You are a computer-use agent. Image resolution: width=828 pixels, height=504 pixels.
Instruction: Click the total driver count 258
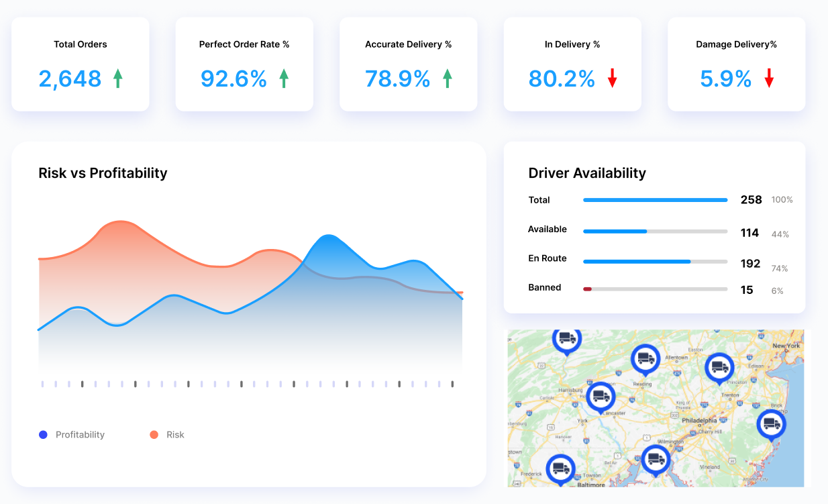751,199
